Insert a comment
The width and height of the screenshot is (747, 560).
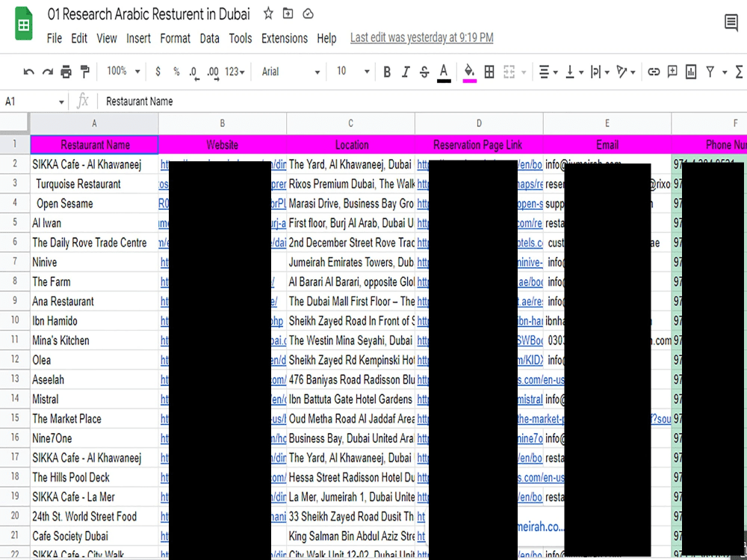[672, 72]
